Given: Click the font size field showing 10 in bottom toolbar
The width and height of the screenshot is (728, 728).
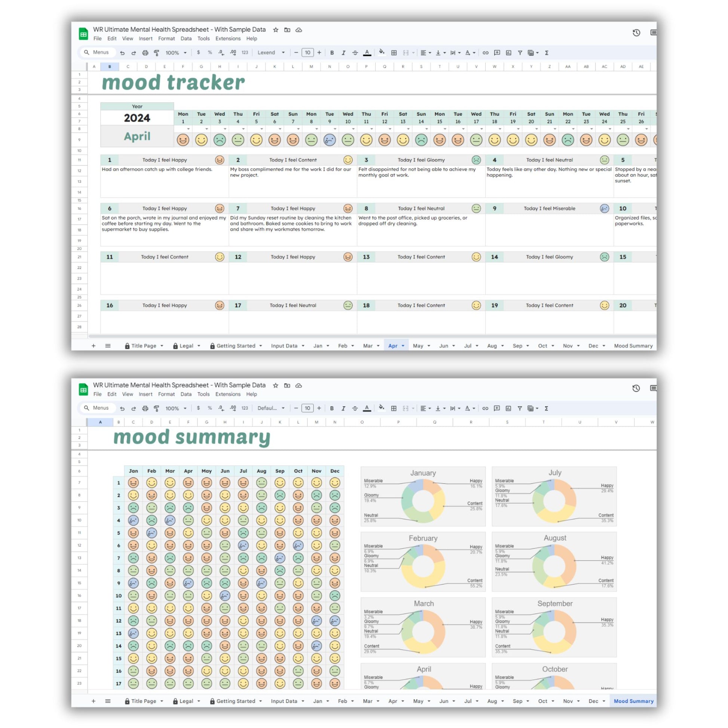Looking at the screenshot, I should pos(308,408).
